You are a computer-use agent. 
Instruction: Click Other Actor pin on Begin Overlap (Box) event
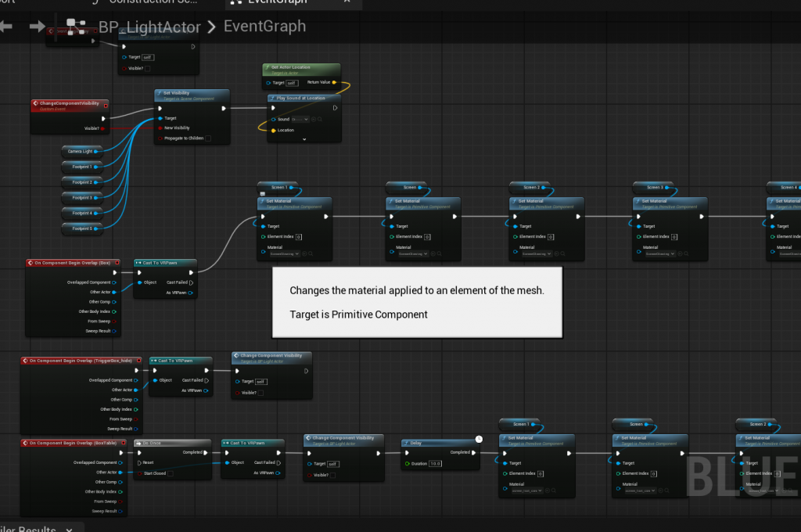click(114, 293)
